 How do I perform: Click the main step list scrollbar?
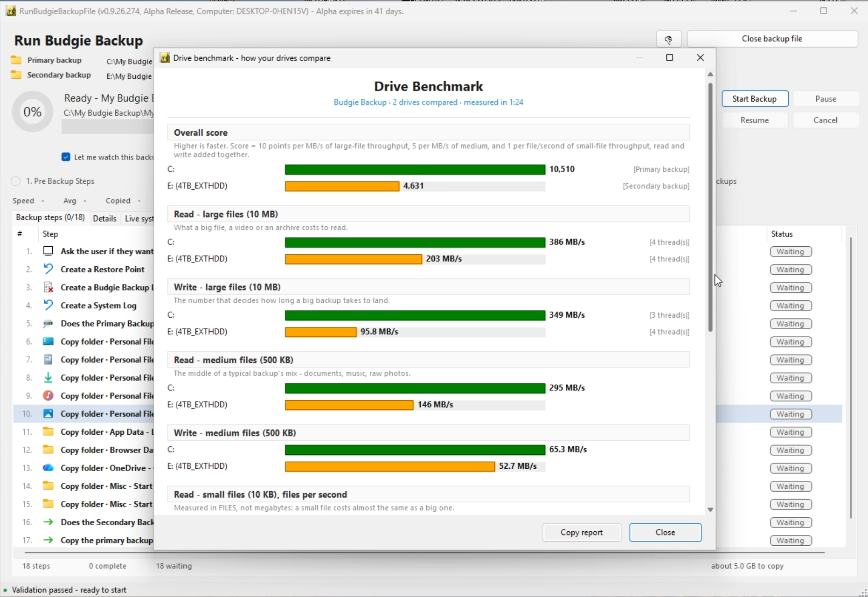click(851, 378)
